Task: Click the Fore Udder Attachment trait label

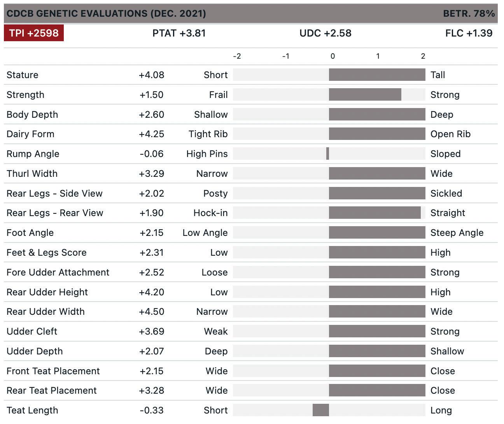Action: pyautogui.click(x=58, y=272)
